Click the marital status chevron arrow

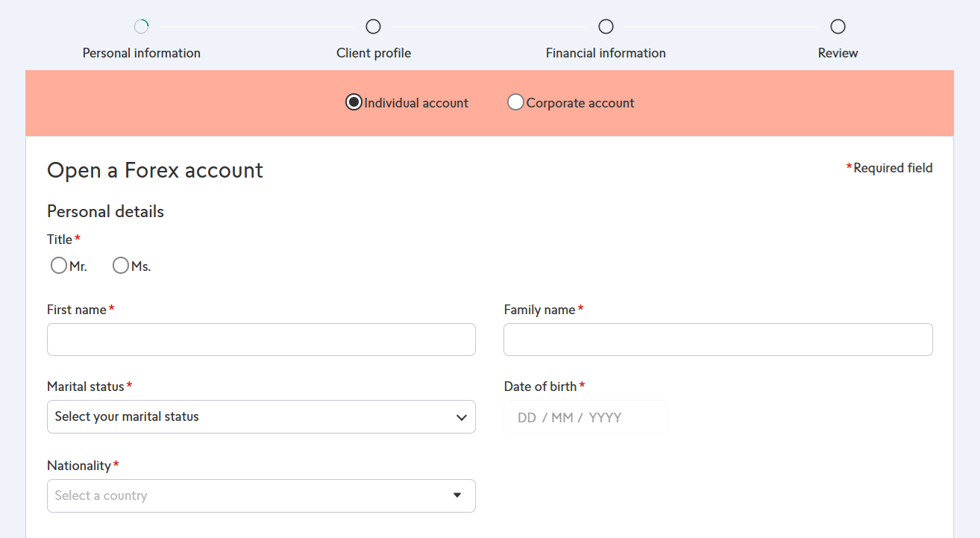coord(462,417)
